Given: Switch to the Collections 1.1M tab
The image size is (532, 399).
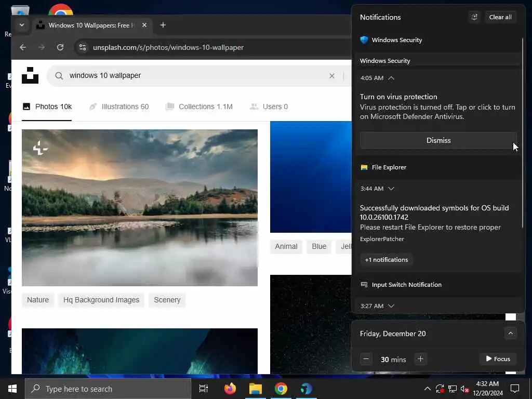Looking at the screenshot, I should [199, 107].
